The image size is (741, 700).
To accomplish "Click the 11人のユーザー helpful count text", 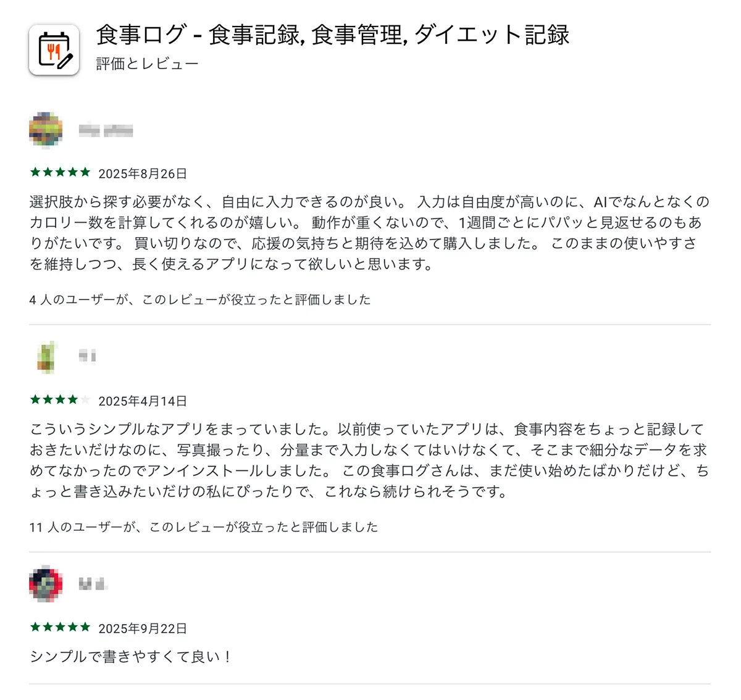I will coord(204,527).
